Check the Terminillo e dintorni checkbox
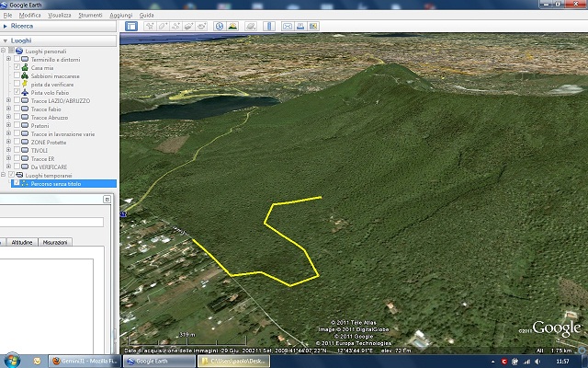 [x=17, y=59]
